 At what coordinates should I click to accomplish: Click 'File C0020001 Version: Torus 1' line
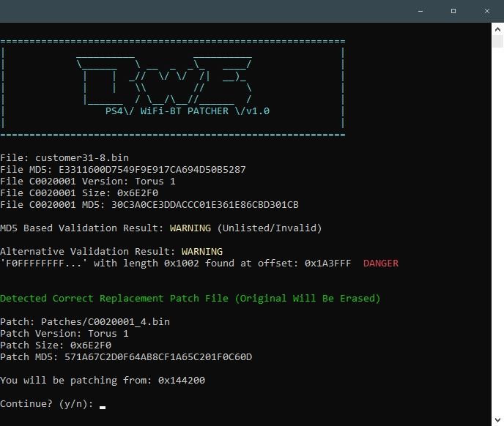tap(88, 182)
